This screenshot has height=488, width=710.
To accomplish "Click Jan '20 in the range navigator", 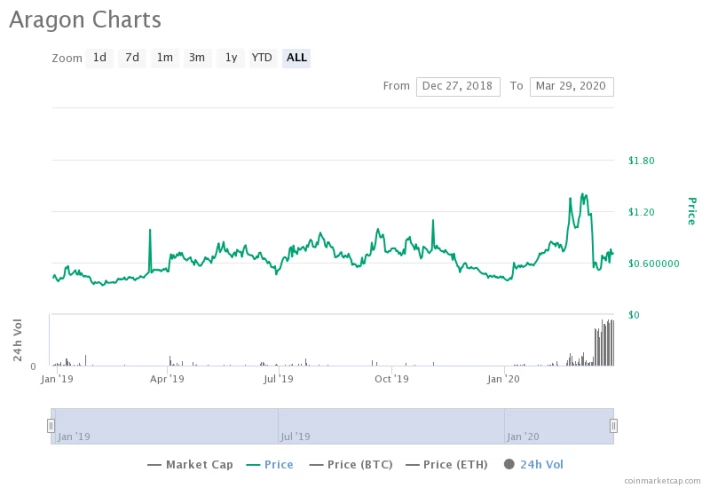I will pos(523,436).
